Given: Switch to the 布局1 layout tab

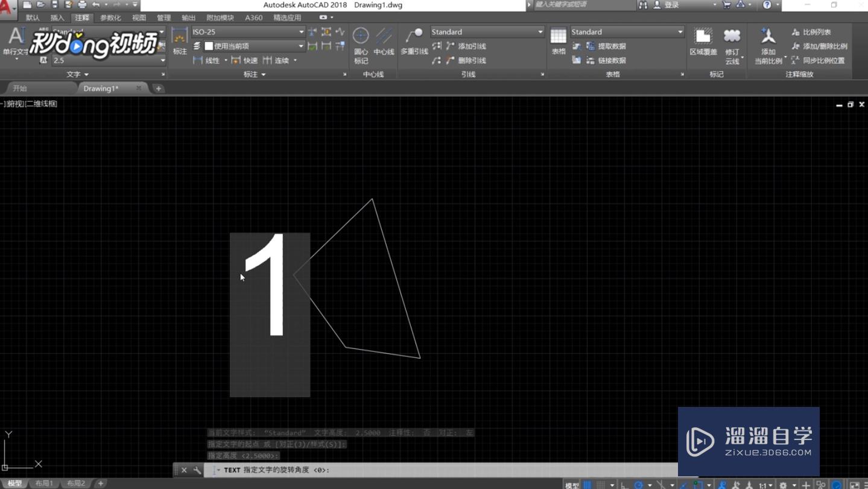Looking at the screenshot, I should coord(44,484).
